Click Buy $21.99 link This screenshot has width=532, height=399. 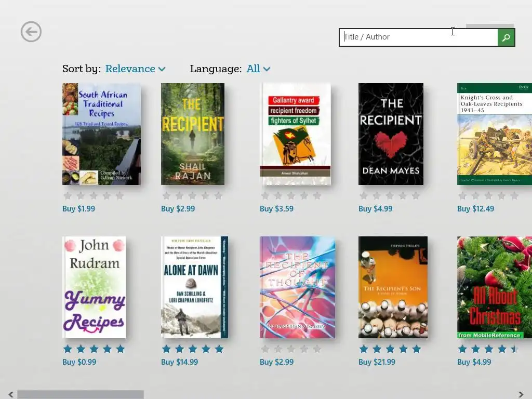pos(377,362)
